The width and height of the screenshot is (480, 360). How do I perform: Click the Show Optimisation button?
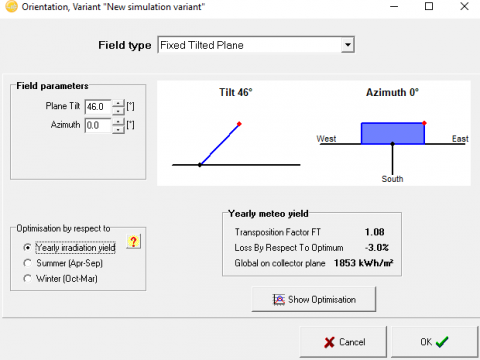coord(314,299)
